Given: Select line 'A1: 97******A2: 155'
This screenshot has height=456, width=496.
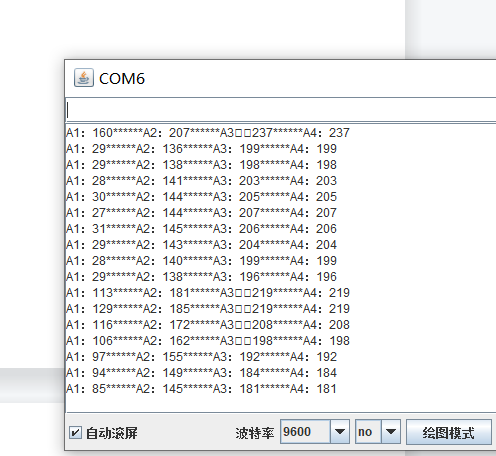Looking at the screenshot, I should click(x=201, y=357).
